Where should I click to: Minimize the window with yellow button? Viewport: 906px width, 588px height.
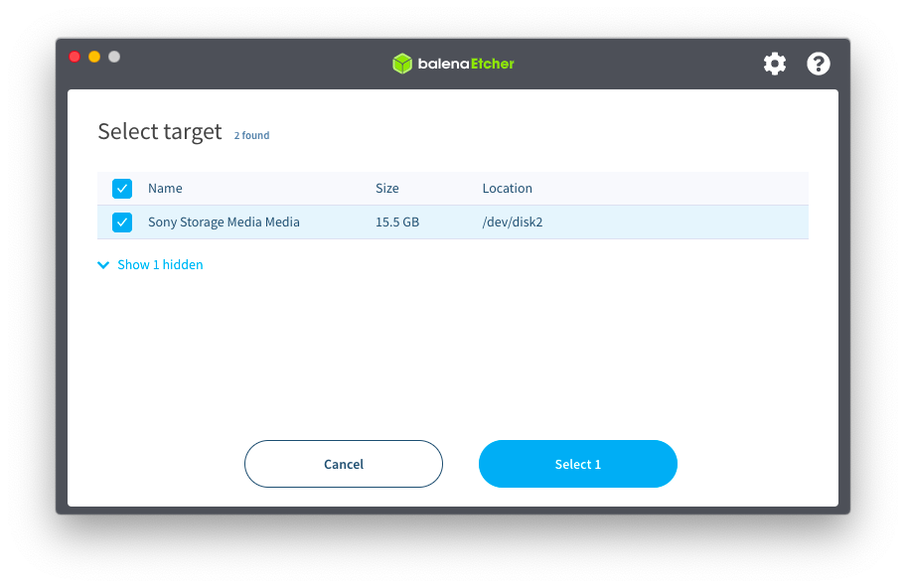[94, 57]
